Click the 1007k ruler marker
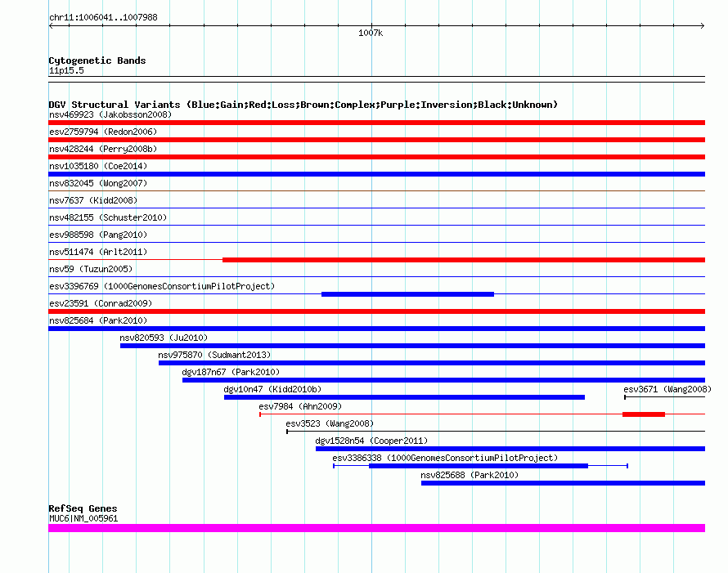This screenshot has height=573, width=728. tap(371, 33)
